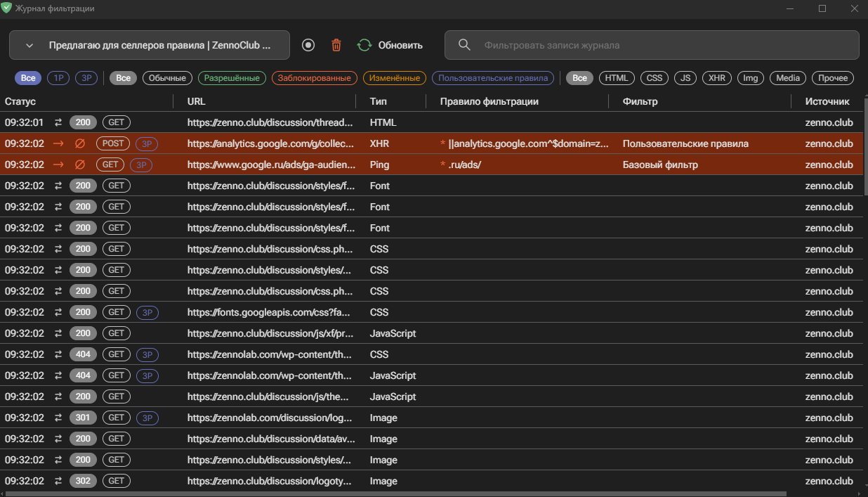Click the 3P badge on fonts.googleapis.com row
This screenshot has height=497, width=868.
tap(147, 312)
